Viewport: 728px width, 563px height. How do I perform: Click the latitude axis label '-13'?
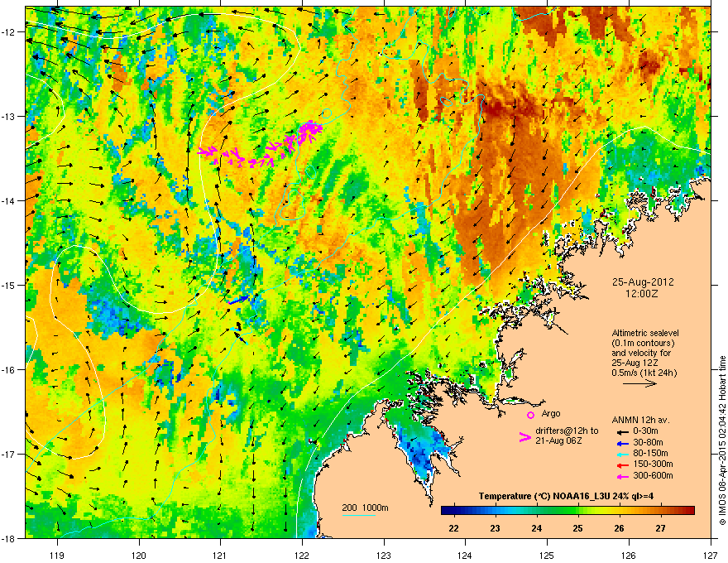point(7,116)
